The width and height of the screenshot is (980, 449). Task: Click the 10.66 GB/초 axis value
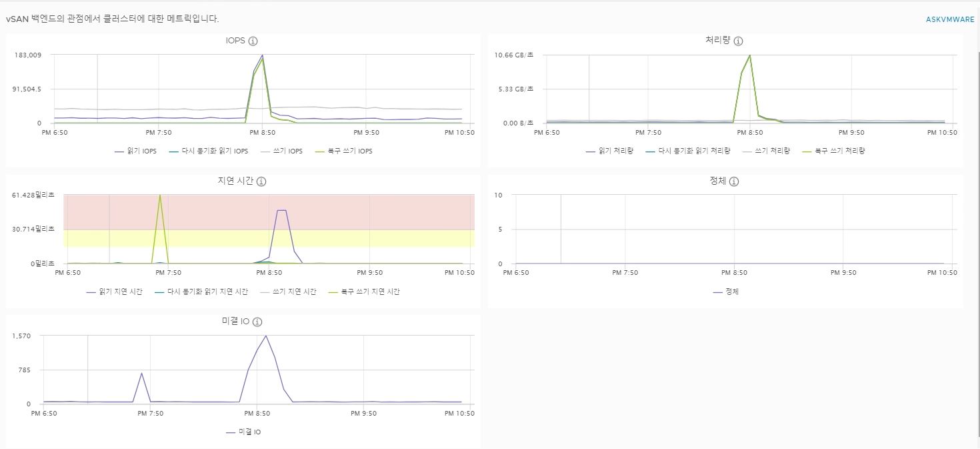pyautogui.click(x=514, y=55)
